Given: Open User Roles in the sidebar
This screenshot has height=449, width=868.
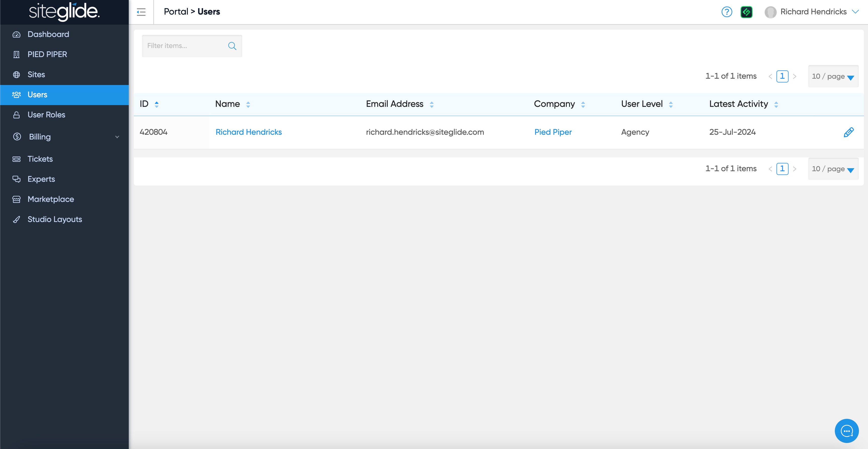Looking at the screenshot, I should coord(46,115).
